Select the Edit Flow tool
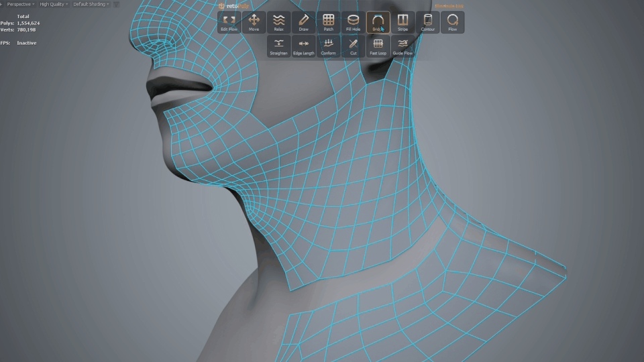 coord(229,22)
